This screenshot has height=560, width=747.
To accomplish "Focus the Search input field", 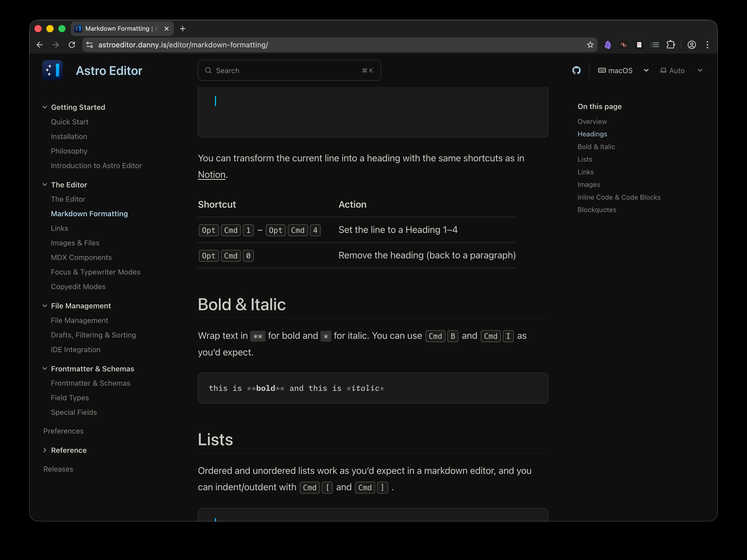I will click(x=289, y=70).
